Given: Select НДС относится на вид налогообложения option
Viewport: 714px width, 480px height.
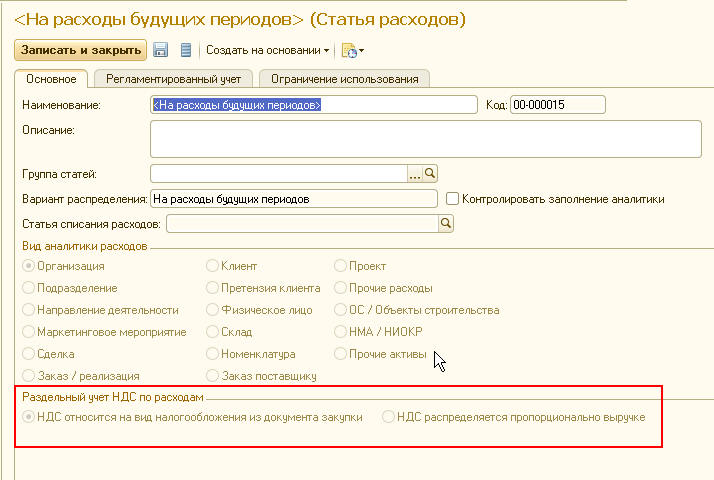Looking at the screenshot, I should point(28,417).
